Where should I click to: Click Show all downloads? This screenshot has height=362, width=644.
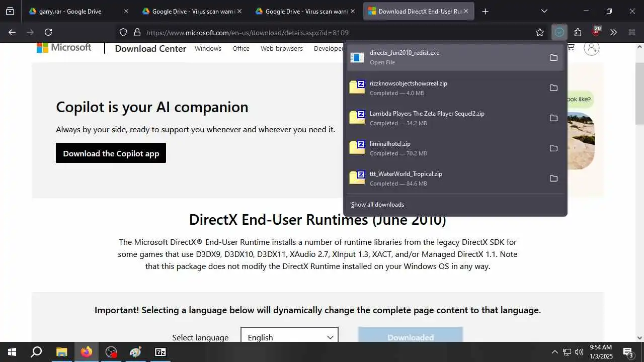377,205
